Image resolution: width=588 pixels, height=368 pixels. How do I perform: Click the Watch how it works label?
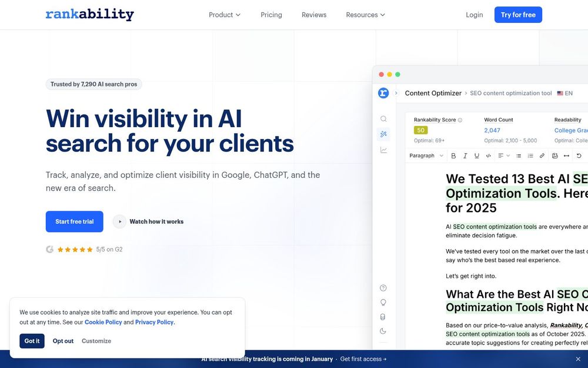(156, 221)
